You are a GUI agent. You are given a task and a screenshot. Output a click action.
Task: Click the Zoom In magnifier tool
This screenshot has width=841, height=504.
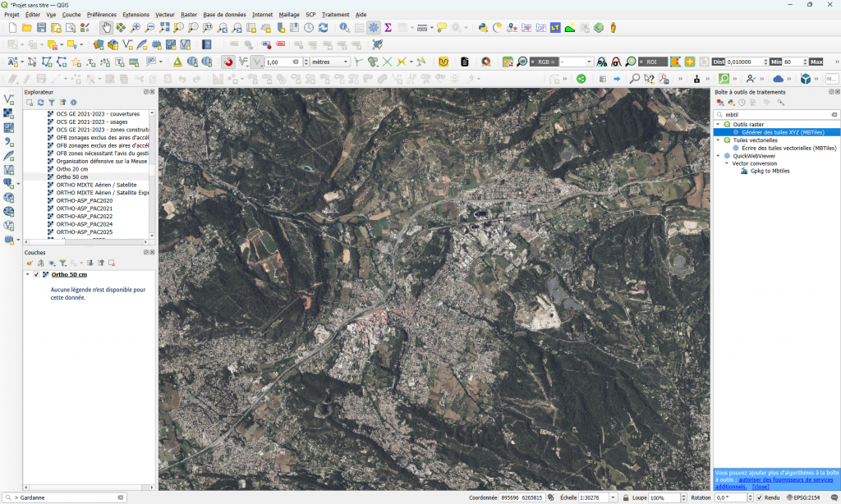click(x=136, y=27)
